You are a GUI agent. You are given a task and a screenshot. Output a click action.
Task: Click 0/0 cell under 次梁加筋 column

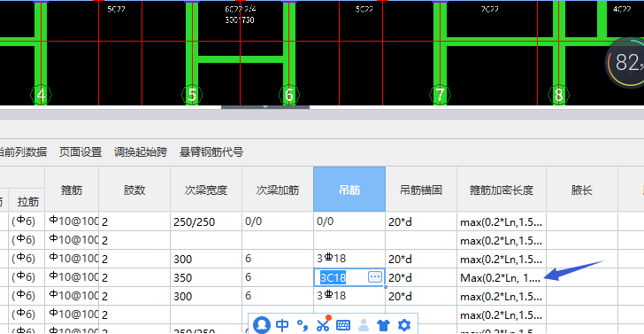point(277,221)
